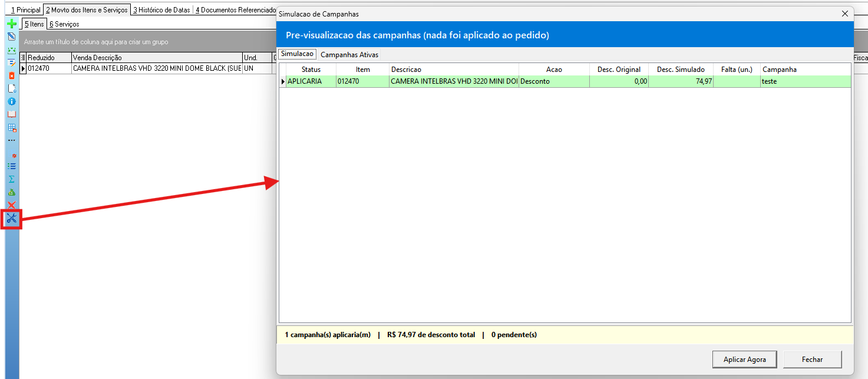This screenshot has height=379, width=868.
Task: Click the red X cancel icon in sidebar
Action: point(11,205)
